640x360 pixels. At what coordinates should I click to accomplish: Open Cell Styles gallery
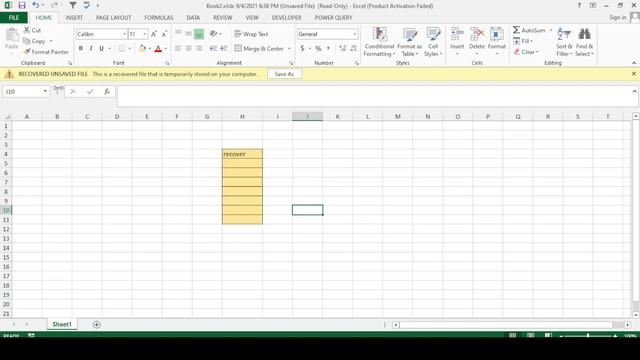433,42
